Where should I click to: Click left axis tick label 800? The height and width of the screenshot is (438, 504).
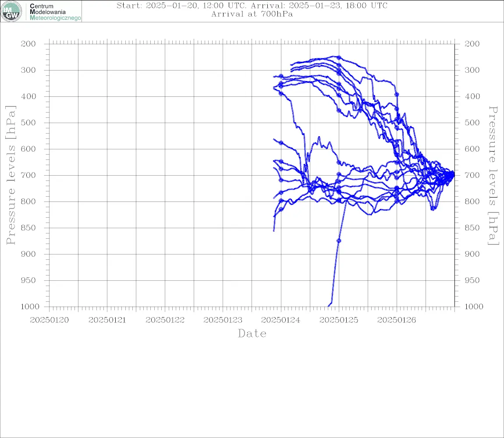tap(28, 201)
